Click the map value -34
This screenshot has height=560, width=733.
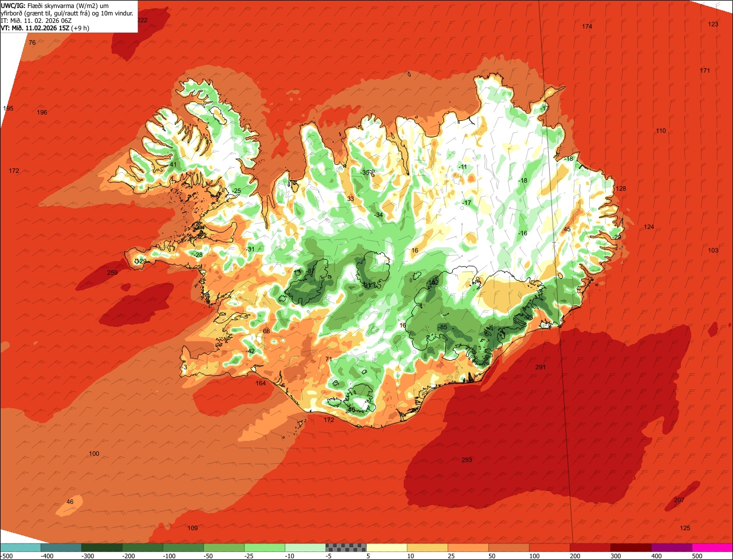coord(378,215)
